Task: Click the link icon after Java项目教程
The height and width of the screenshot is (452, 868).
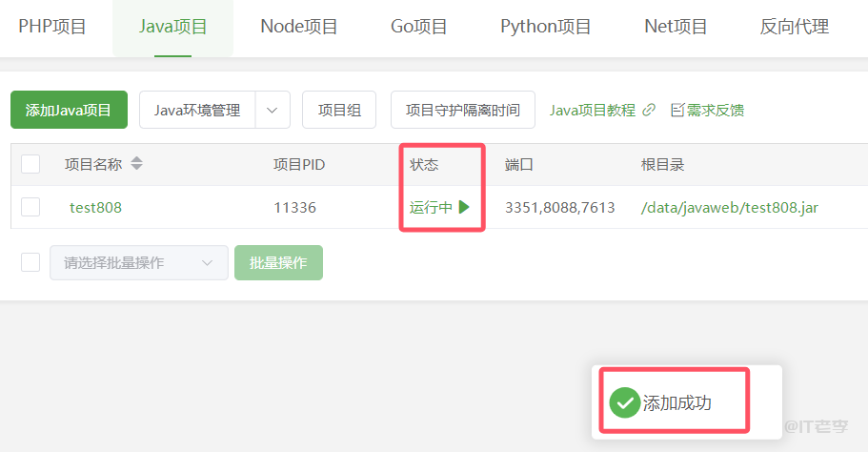Action: [649, 110]
